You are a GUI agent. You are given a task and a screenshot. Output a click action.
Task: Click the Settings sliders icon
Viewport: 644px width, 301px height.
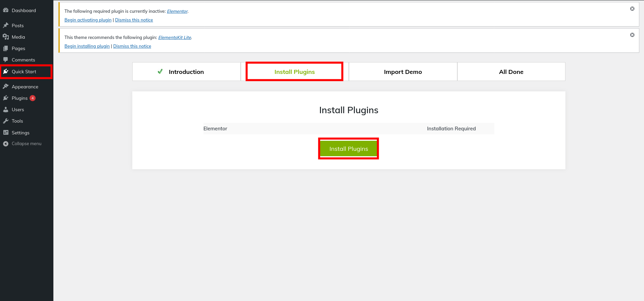point(6,133)
